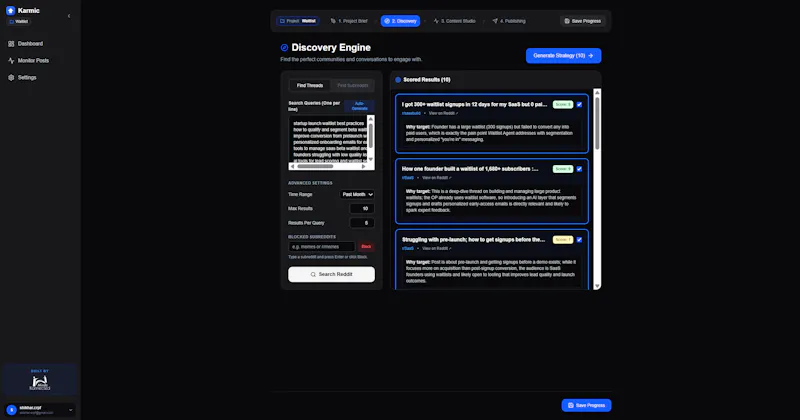Go to step 4. Publishing
This screenshot has width=800, height=420.
tap(509, 21)
